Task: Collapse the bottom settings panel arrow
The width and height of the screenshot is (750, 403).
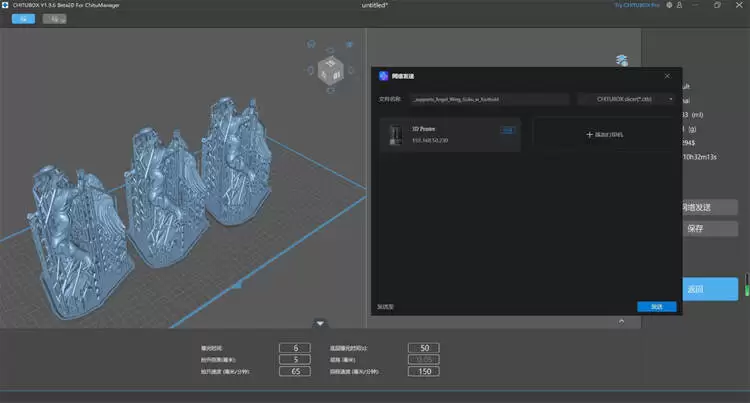Action: (320, 323)
